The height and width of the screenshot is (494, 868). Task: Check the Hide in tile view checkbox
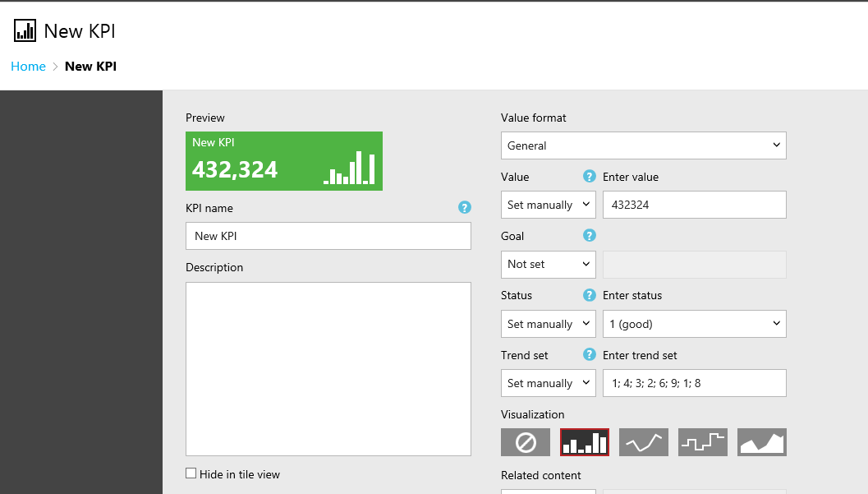pyautogui.click(x=191, y=473)
